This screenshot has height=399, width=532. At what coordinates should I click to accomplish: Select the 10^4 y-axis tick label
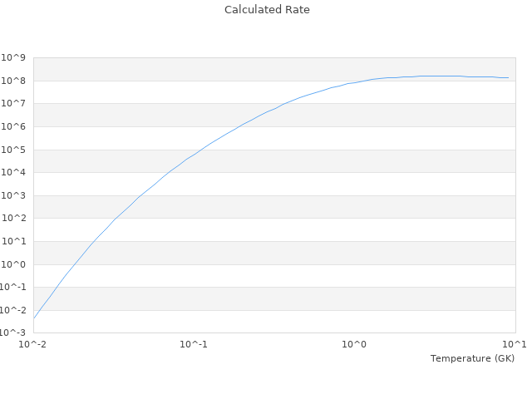[14, 173]
